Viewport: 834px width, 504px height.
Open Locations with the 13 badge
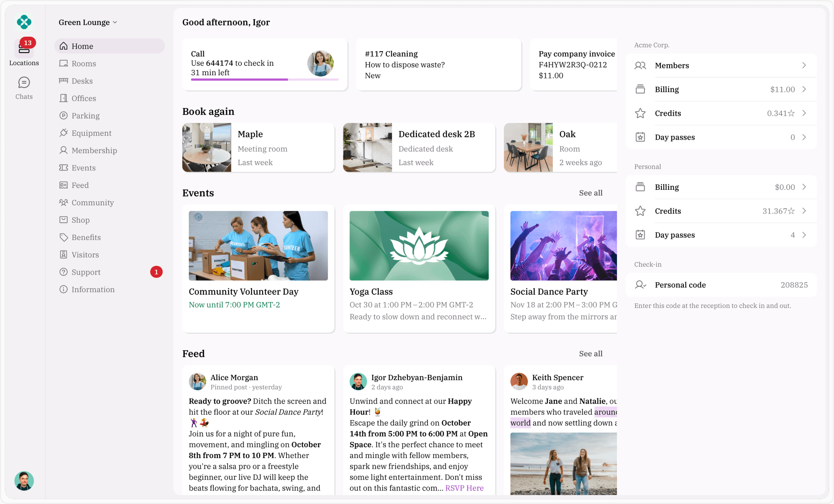click(x=24, y=52)
